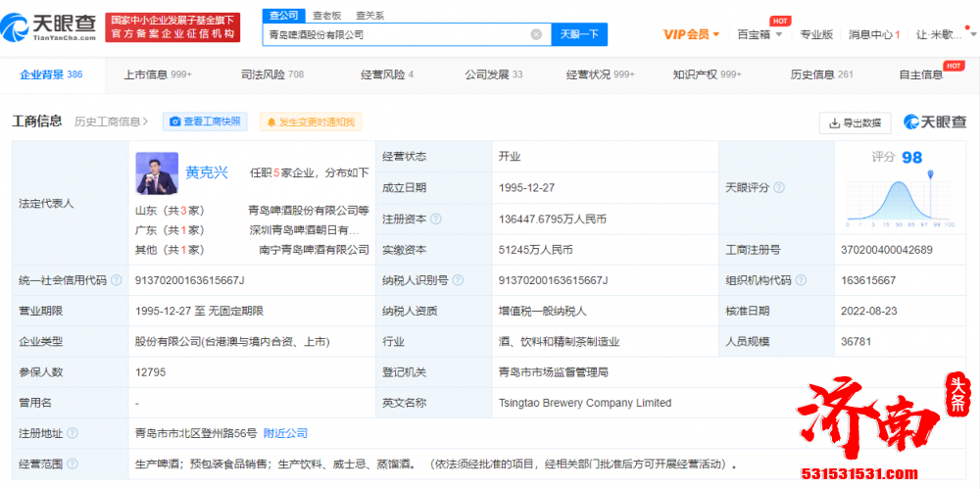
Task: Open the 公司发展 33 tab
Action: 494,74
